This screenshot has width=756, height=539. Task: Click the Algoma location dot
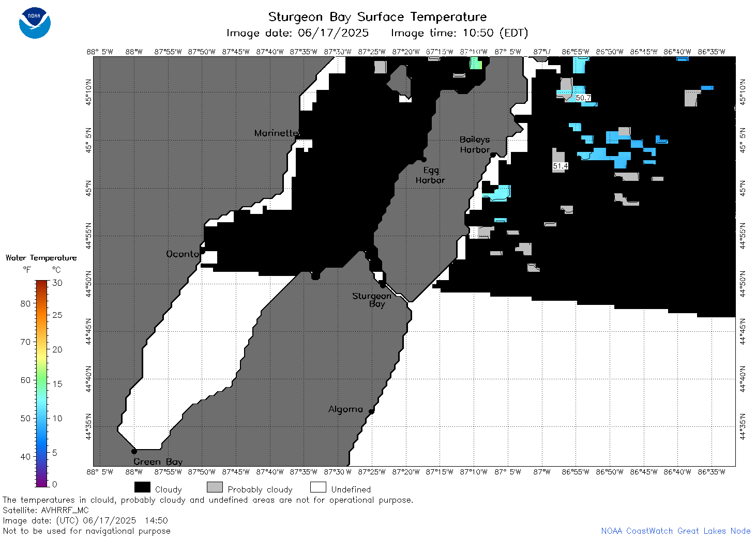pos(371,411)
